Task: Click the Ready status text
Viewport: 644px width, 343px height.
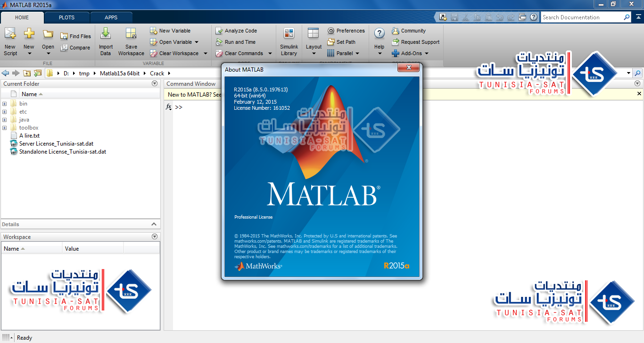Action: (25, 338)
